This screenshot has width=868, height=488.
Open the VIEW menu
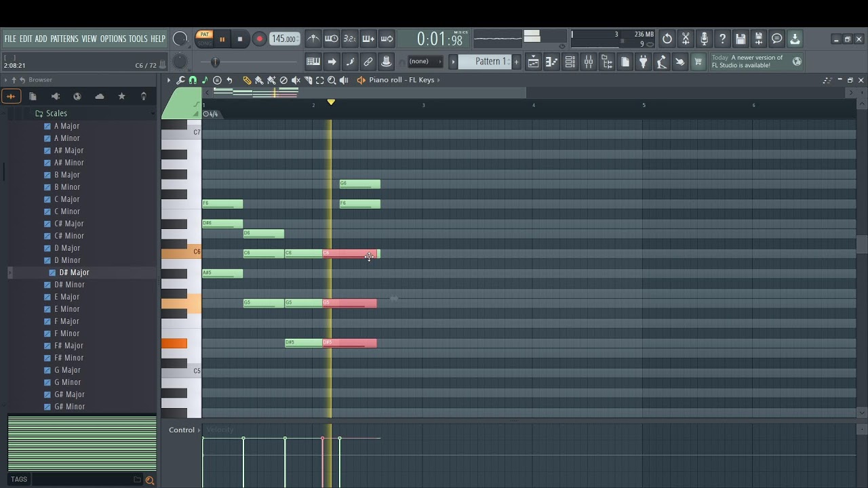pos(90,39)
